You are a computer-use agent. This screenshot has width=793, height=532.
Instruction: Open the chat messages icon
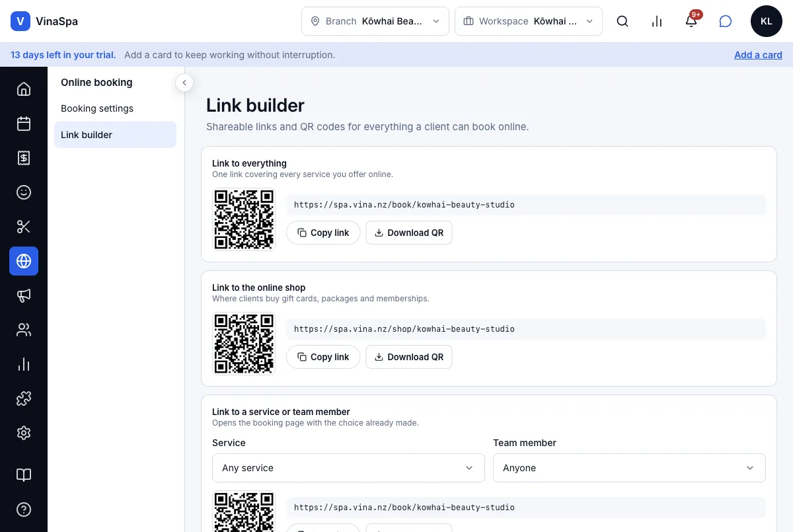726,21
